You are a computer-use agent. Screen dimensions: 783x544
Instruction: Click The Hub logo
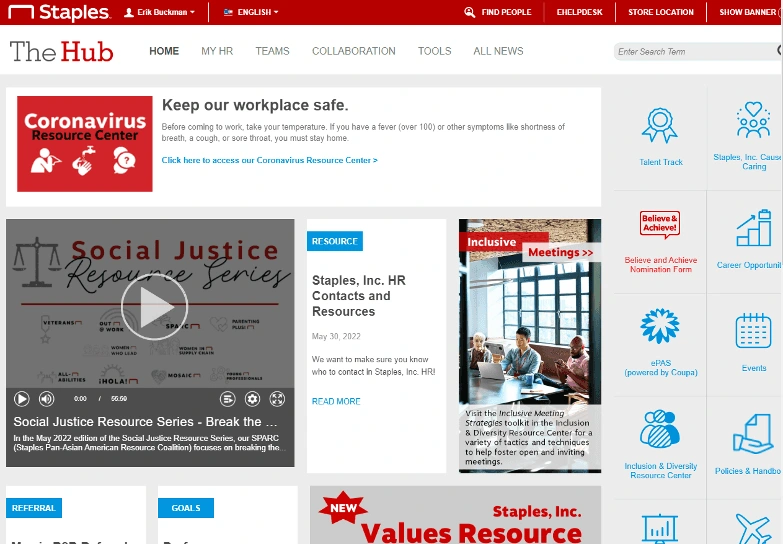click(62, 51)
